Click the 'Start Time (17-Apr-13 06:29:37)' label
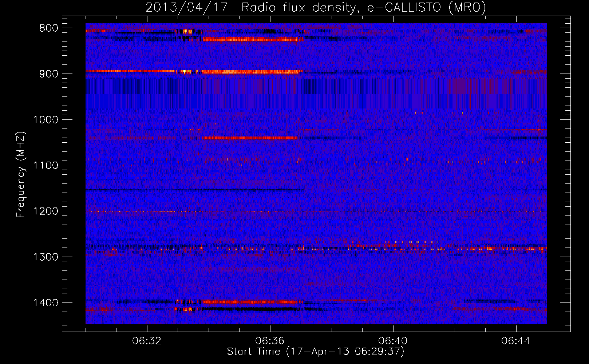The width and height of the screenshot is (589, 364). 316,352
